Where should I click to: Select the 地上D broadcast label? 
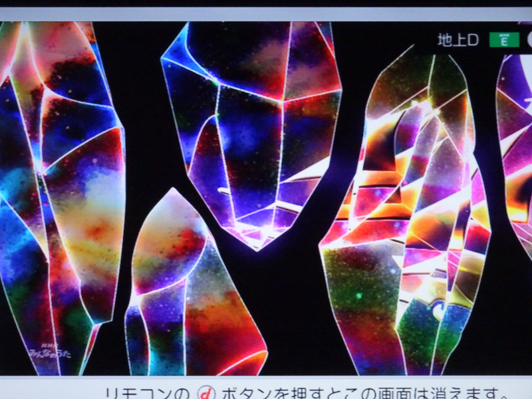458,40
